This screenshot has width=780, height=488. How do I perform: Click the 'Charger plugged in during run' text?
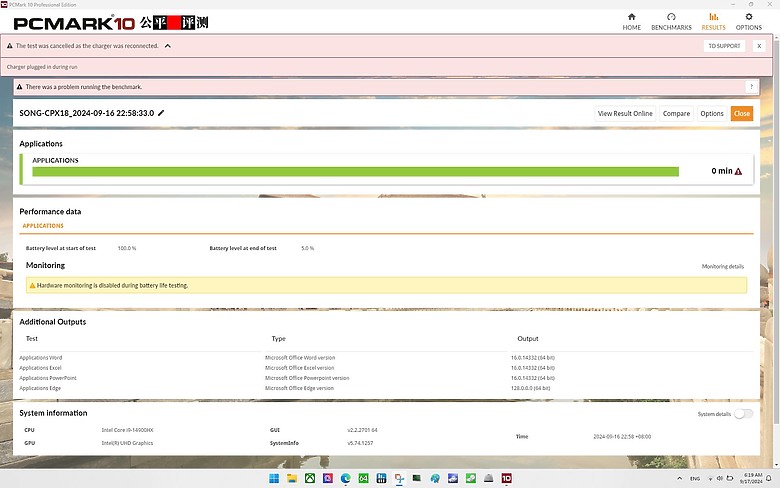click(42, 67)
